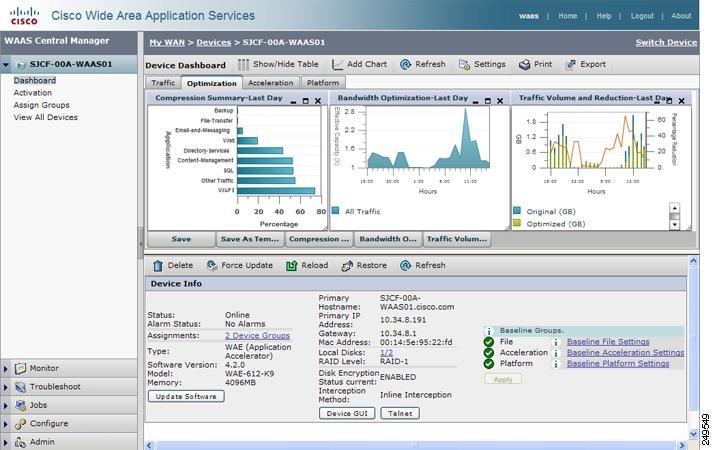Click the Restore icon
Screen dimensions: 712x450
347,266
